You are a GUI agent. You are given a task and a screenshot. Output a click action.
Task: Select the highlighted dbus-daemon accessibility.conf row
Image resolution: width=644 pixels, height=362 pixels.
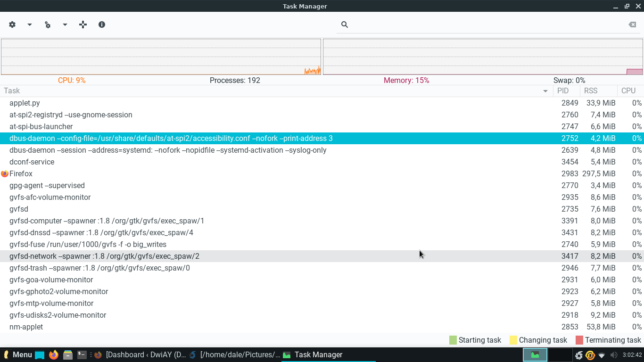pyautogui.click(x=322, y=138)
